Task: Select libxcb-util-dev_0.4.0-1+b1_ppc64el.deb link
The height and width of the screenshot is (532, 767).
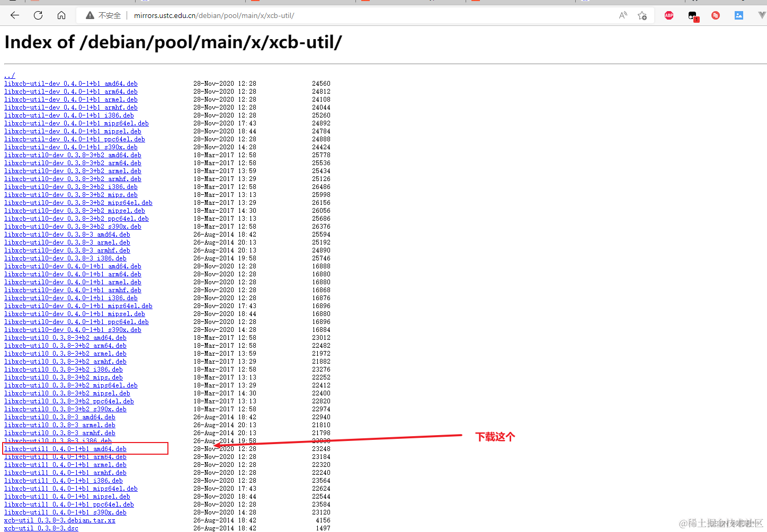Action: point(75,139)
